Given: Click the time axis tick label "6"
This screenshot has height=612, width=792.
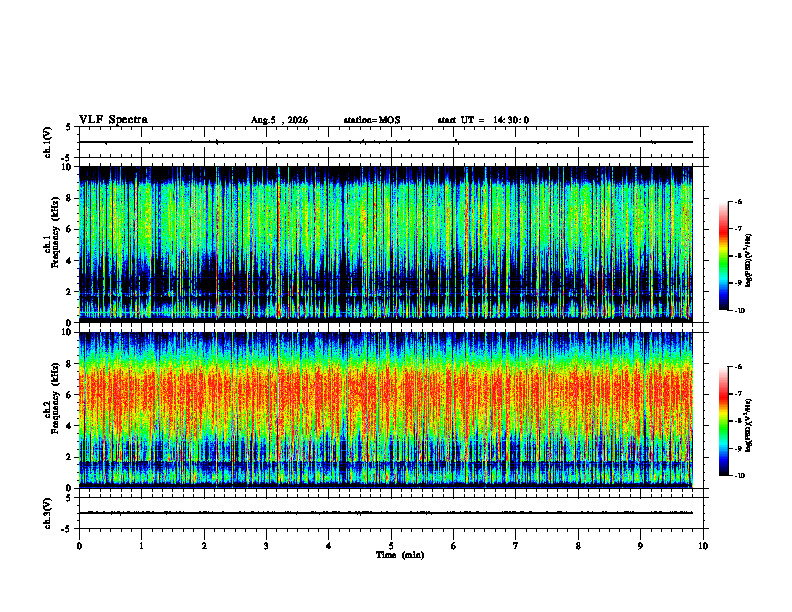Looking at the screenshot, I should [453, 546].
